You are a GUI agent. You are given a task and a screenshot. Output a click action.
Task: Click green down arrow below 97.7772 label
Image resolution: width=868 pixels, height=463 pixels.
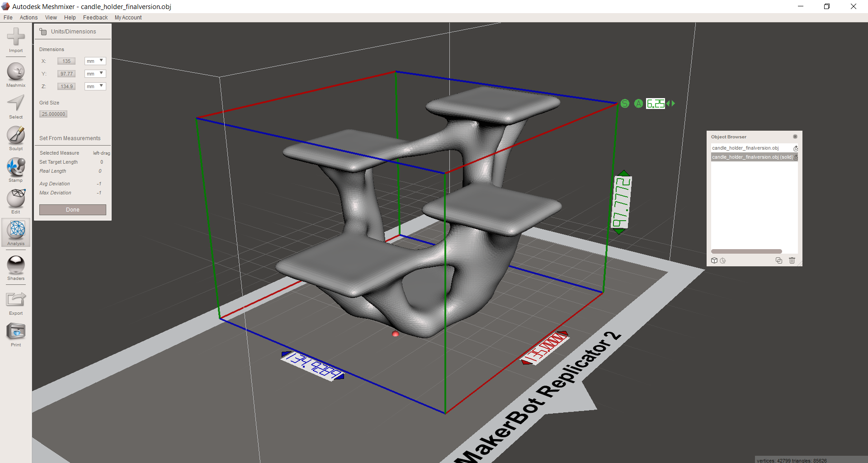click(619, 231)
